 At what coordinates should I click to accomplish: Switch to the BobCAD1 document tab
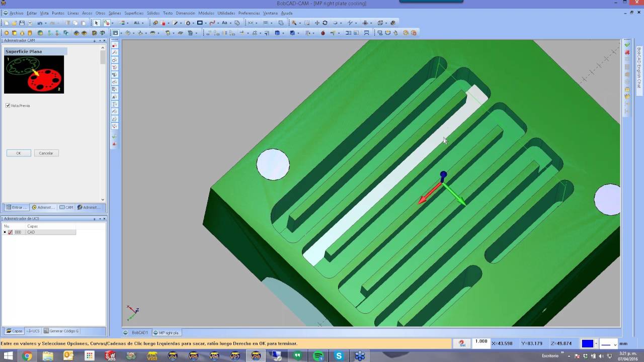136,332
